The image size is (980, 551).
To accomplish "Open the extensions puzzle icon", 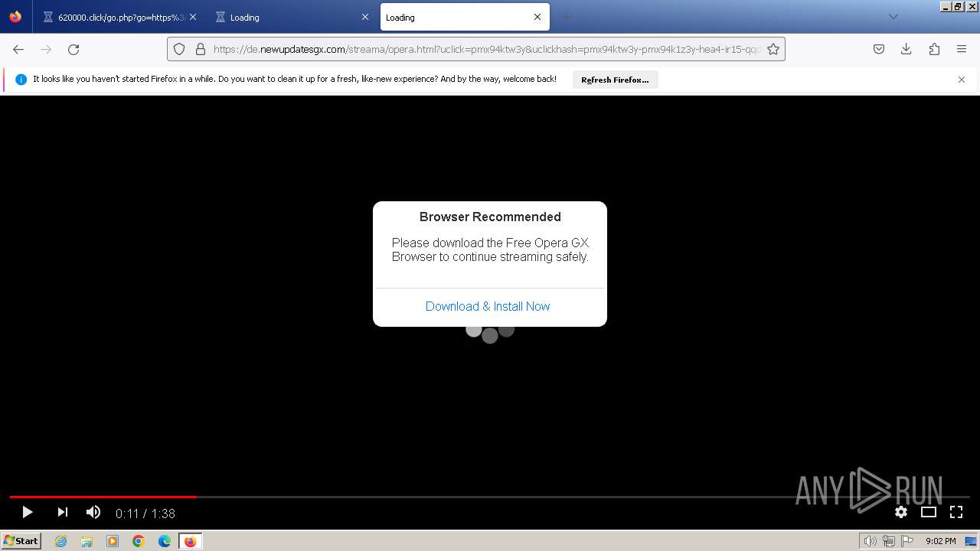I will [x=934, y=49].
